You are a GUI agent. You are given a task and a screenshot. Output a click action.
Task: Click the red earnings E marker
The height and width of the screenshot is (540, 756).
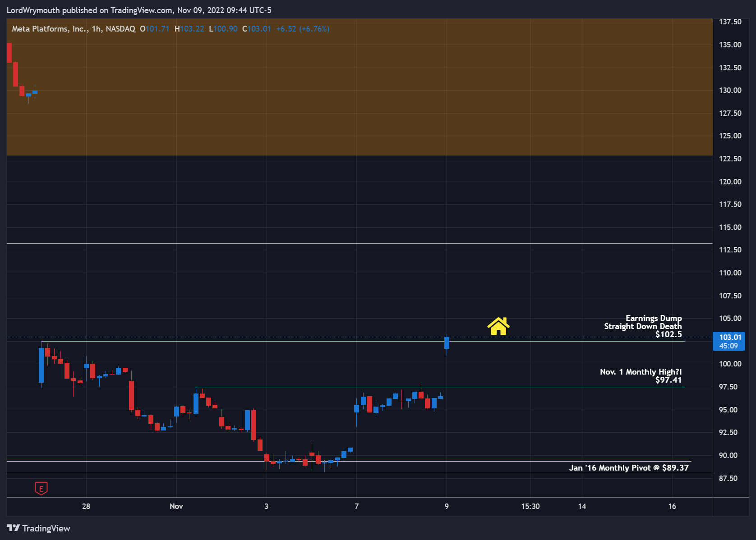point(41,488)
